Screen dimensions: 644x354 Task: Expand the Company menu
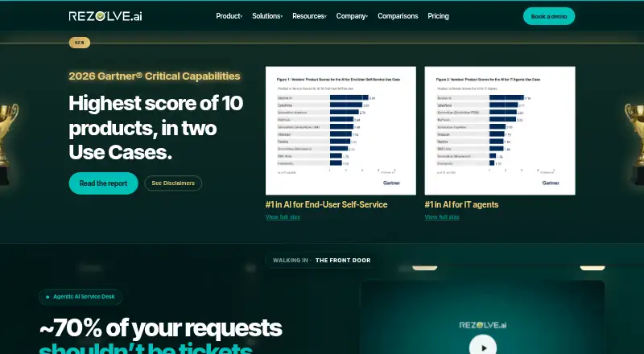352,16
